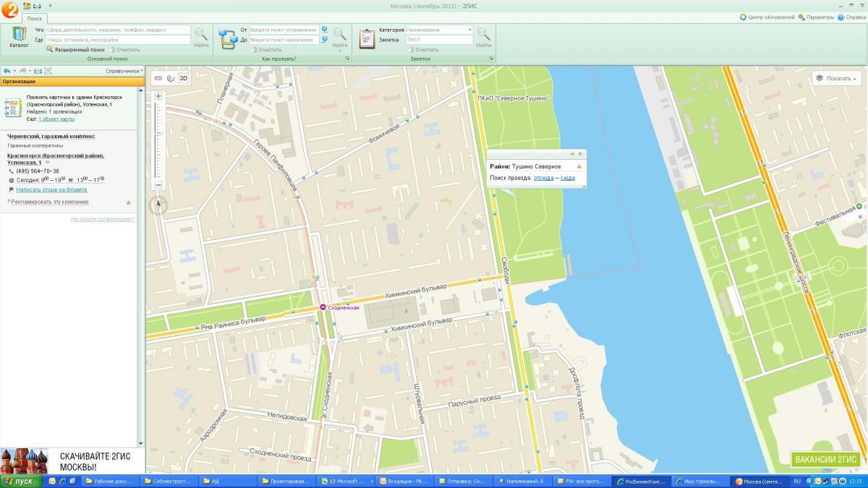868x488 pixels.
Task: Click the Не нашли организацию? link
Action: [103, 218]
